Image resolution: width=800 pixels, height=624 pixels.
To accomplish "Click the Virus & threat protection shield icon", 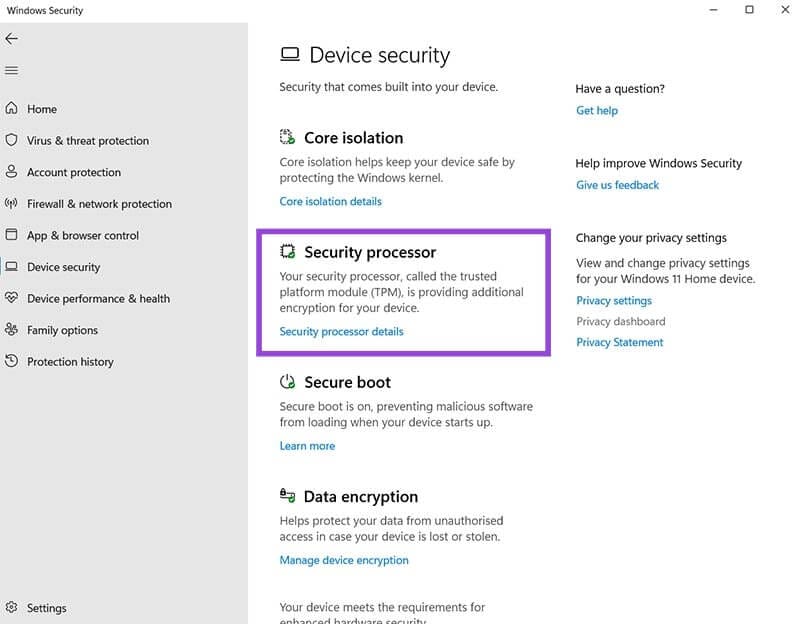I will point(12,141).
